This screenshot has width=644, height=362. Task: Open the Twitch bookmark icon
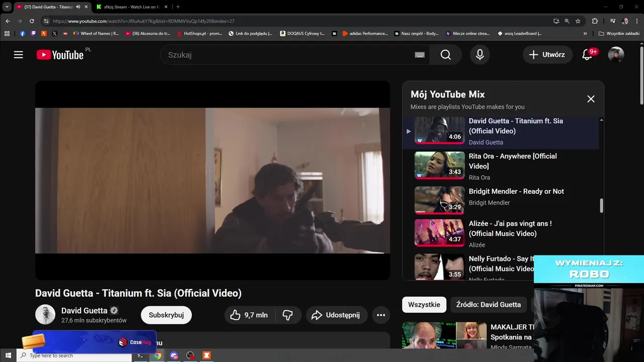[33, 34]
